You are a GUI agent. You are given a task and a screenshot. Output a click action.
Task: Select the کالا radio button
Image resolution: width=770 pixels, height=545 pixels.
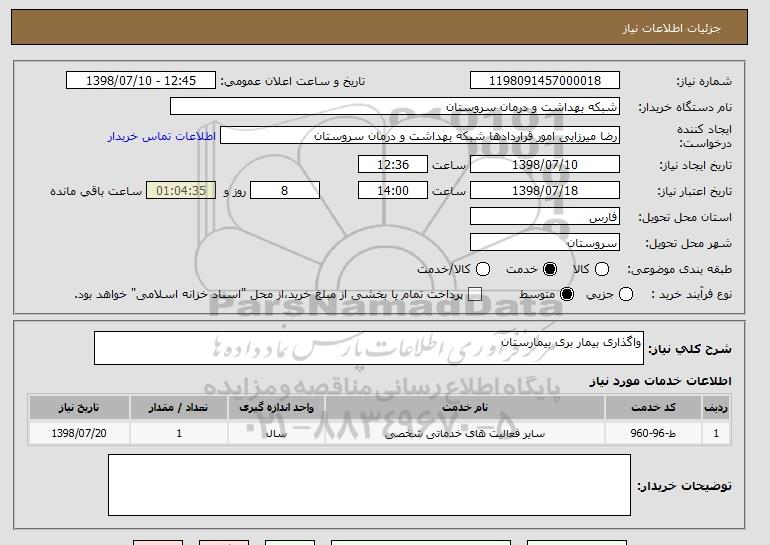pyautogui.click(x=602, y=269)
